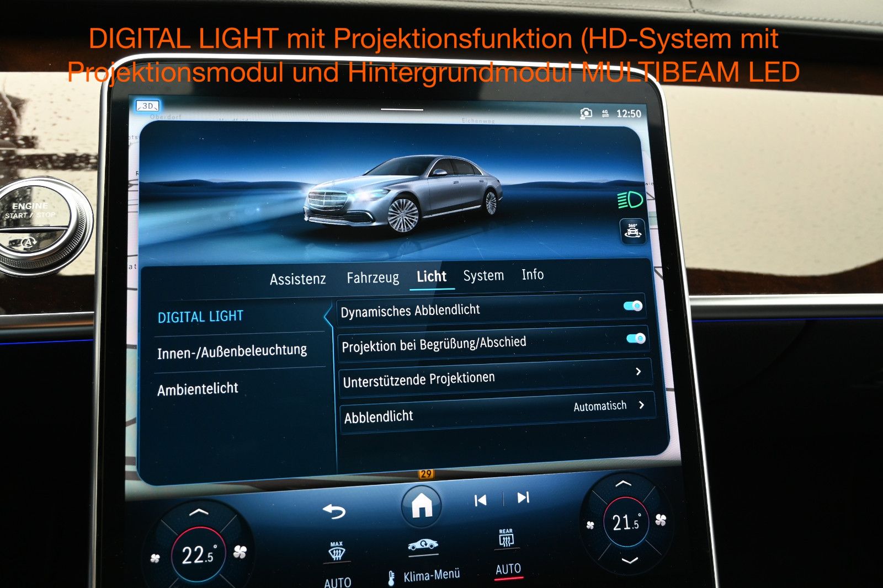Image resolution: width=883 pixels, height=588 pixels.
Task: Decrease right fan speed small fan icon
Action: 591,525
